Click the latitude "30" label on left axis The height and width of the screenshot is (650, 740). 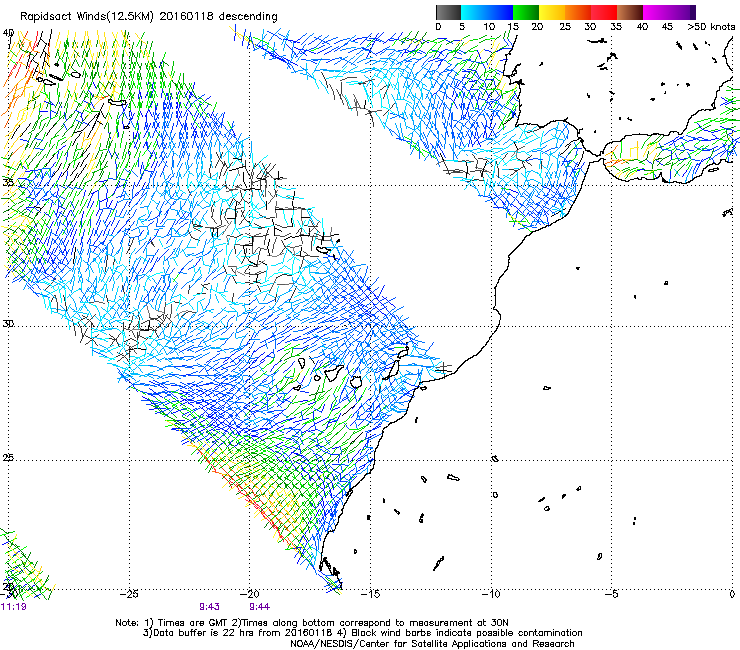tap(8, 324)
